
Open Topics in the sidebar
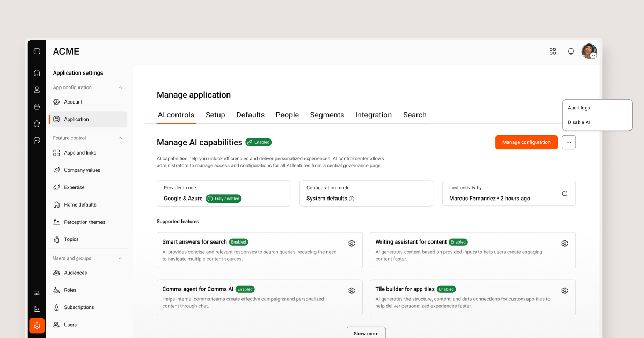tap(87, 239)
